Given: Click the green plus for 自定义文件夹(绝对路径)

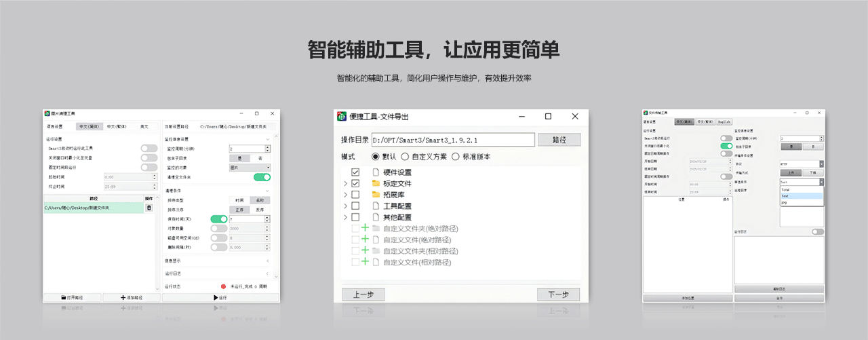Looking at the screenshot, I should (365, 228).
